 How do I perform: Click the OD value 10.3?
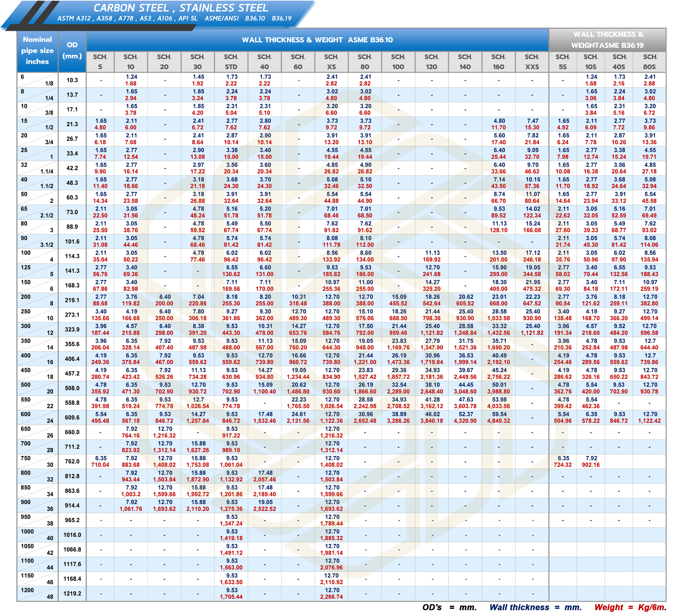72,80
